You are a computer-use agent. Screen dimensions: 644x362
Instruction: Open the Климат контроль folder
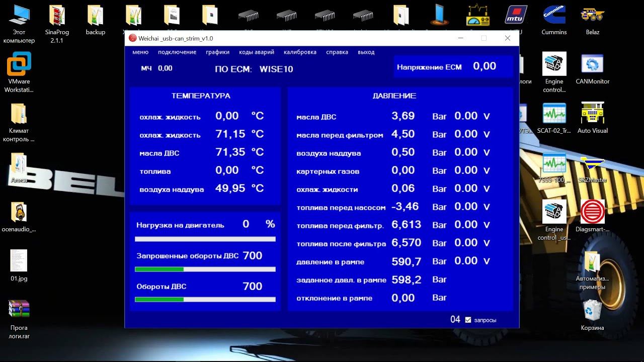pyautogui.click(x=19, y=122)
